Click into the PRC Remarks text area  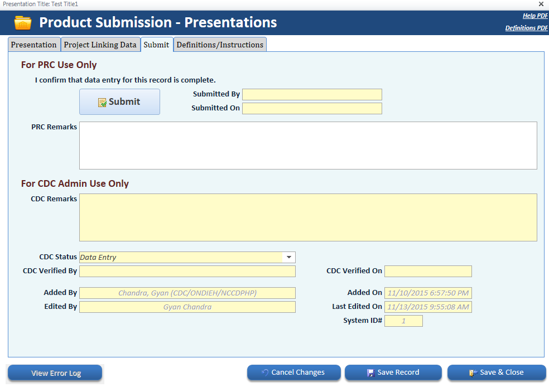pos(308,145)
